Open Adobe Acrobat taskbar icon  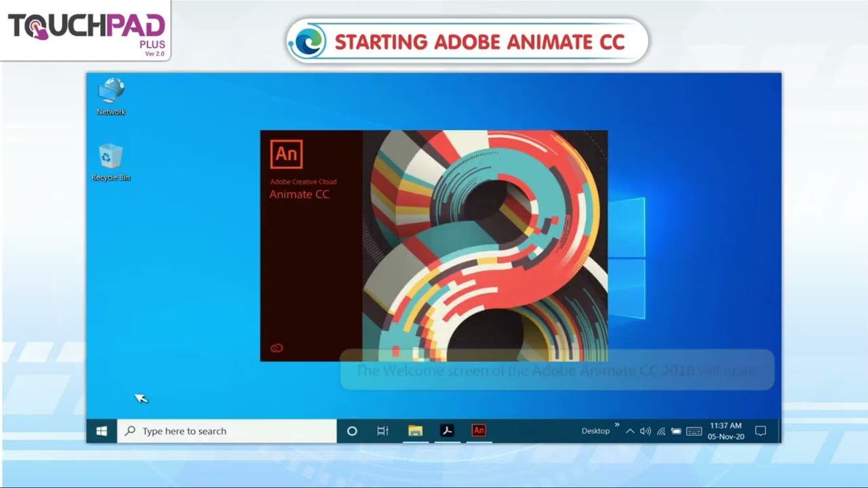447,431
